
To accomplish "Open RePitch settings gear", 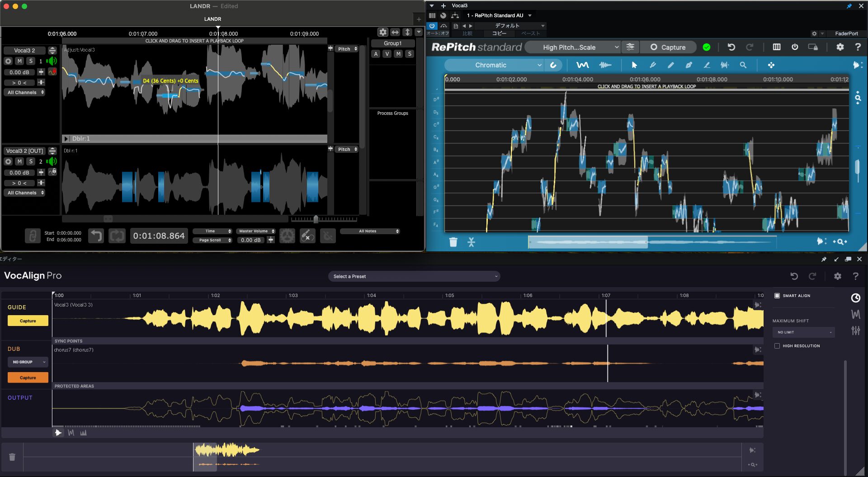I will (840, 47).
